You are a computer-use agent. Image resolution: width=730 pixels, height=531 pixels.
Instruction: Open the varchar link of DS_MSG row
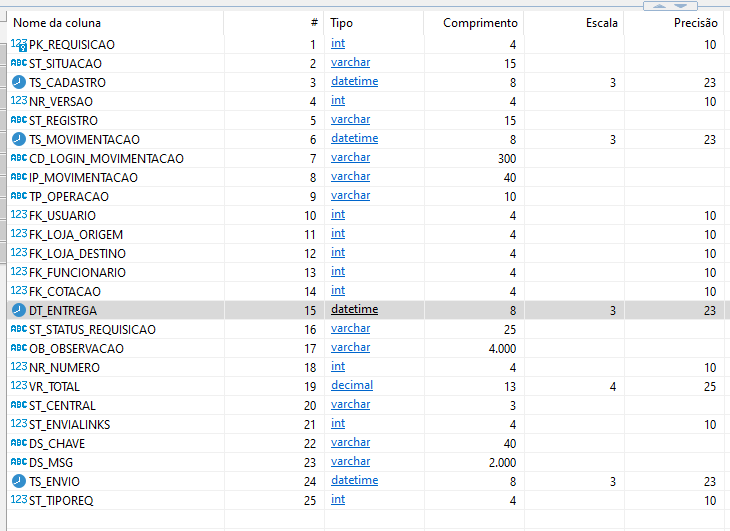click(x=351, y=462)
